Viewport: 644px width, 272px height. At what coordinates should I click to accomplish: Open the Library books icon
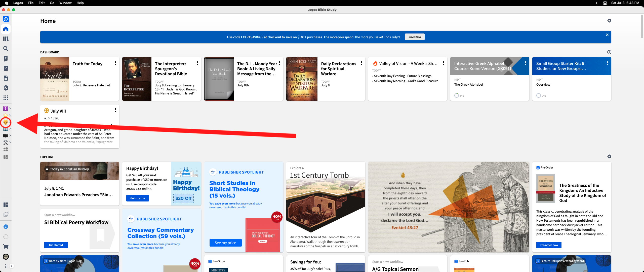click(x=6, y=39)
